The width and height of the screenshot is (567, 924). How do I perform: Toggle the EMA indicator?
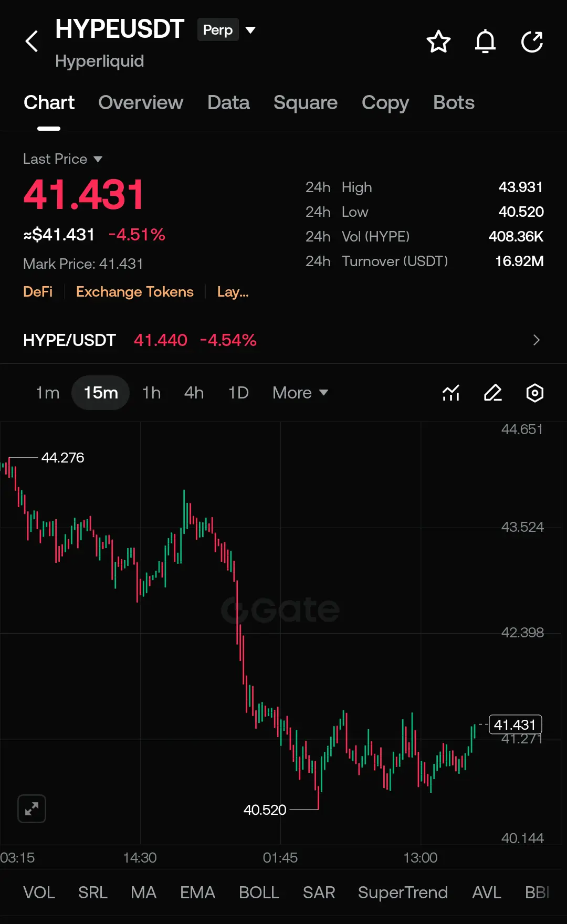coord(197,892)
